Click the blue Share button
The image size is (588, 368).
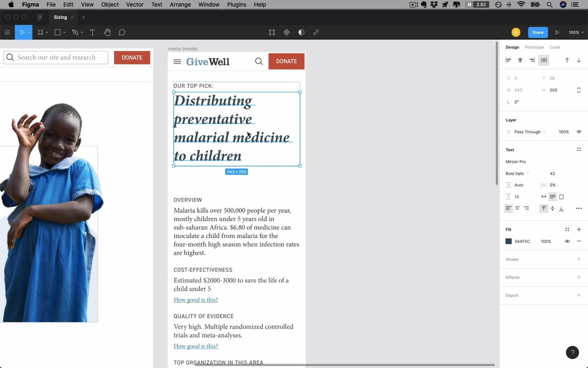[x=538, y=32]
